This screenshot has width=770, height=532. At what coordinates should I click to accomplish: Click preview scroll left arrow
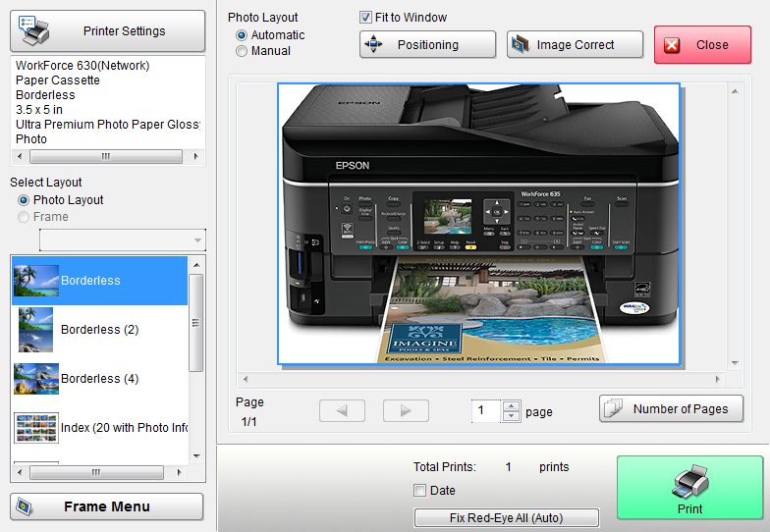pyautogui.click(x=246, y=379)
